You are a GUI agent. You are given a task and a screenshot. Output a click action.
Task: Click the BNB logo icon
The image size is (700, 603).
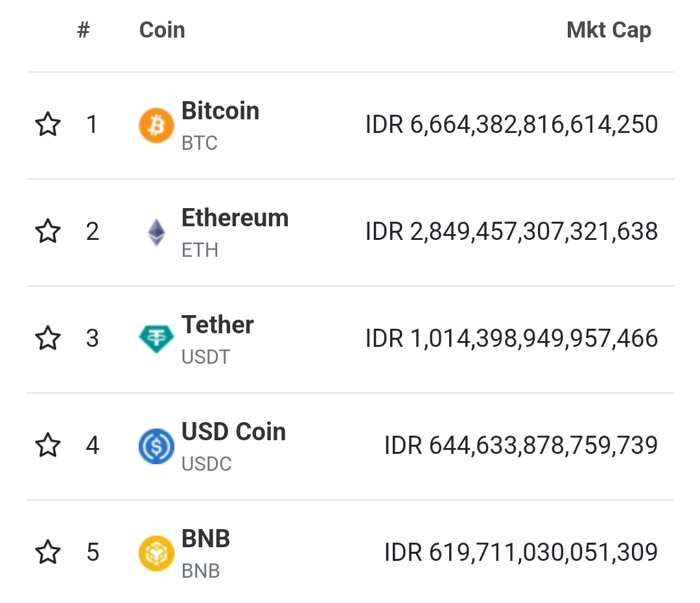156,553
